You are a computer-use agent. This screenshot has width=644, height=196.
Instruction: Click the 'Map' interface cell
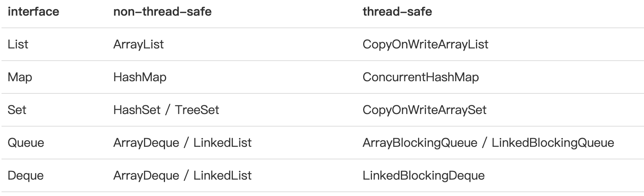click(20, 77)
